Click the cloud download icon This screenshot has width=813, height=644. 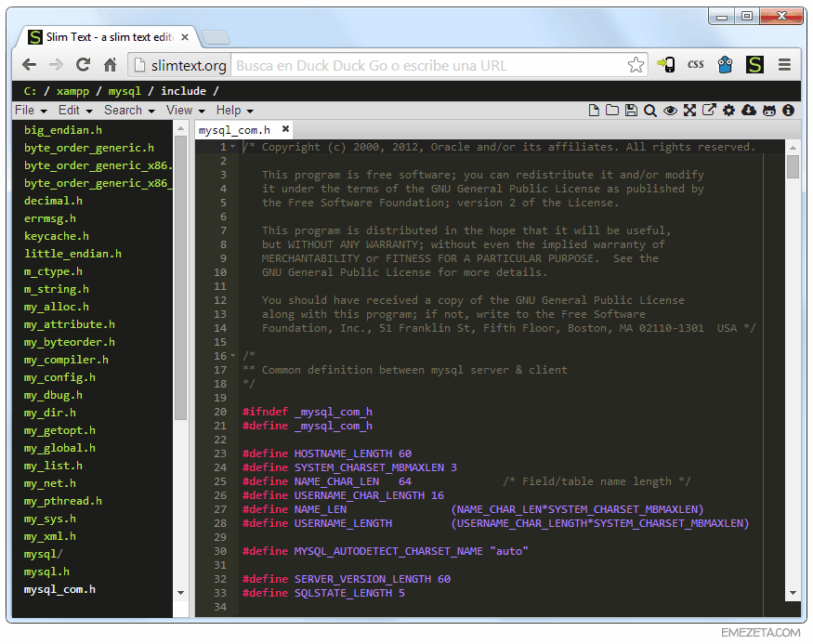(x=749, y=110)
